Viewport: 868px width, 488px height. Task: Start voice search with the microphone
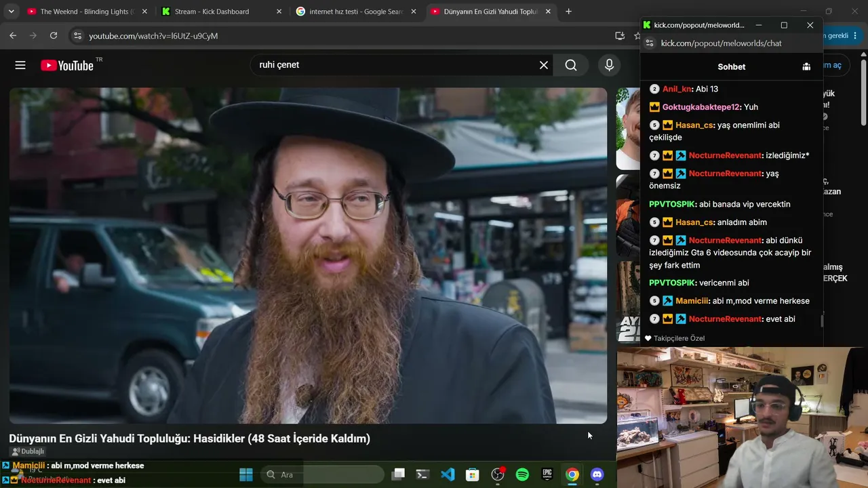[x=609, y=65]
